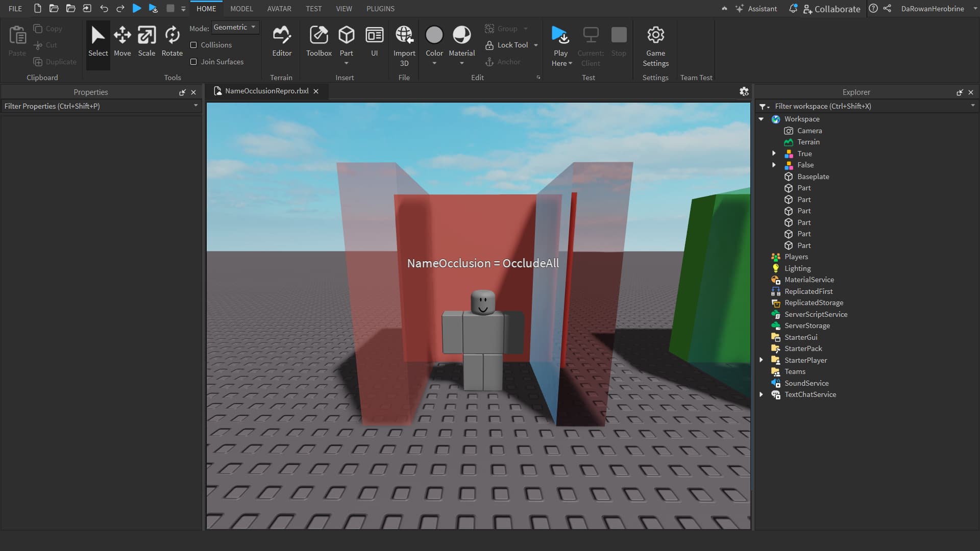Pop out the Properties panel
Screen dimensions: 980x551
point(182,92)
